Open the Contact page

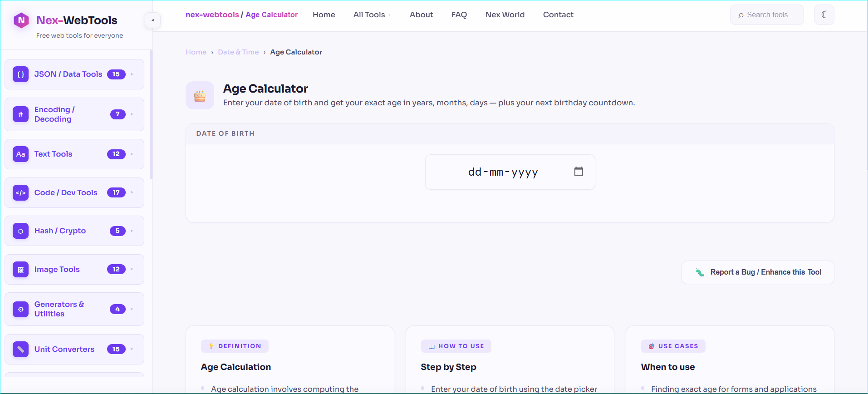tap(558, 15)
